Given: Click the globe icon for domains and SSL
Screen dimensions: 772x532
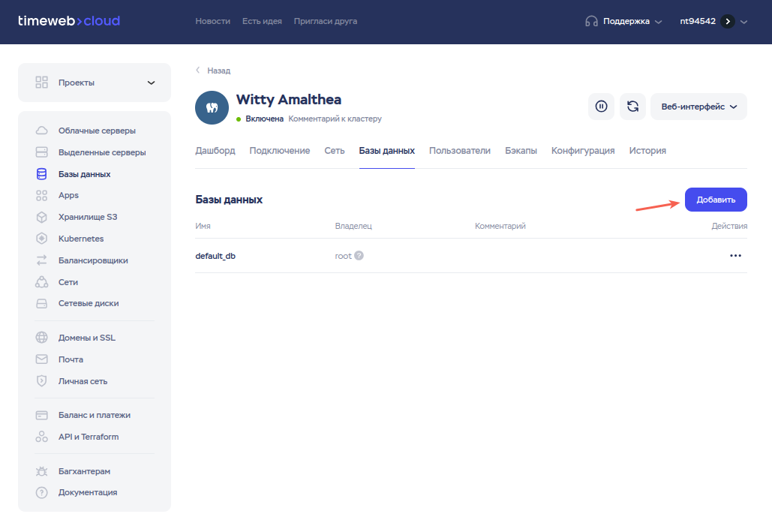Looking at the screenshot, I should [42, 338].
